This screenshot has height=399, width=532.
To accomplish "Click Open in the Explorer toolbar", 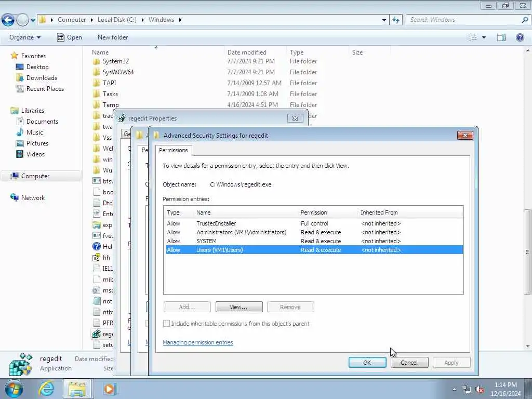I will [x=70, y=37].
